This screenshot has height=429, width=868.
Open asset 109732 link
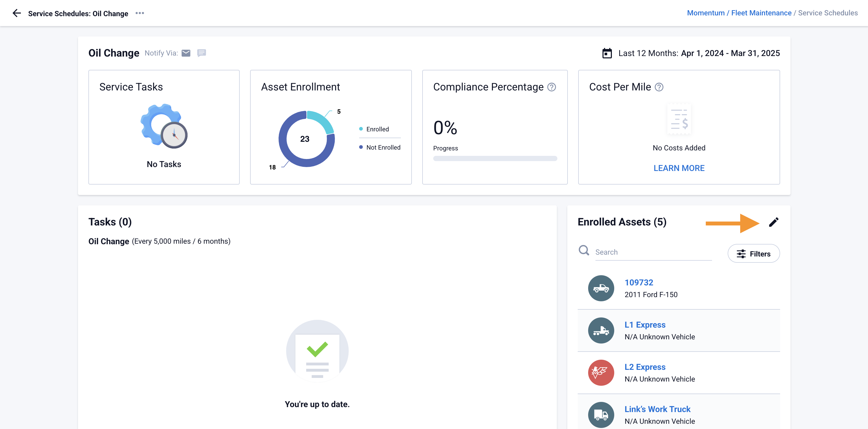(638, 282)
